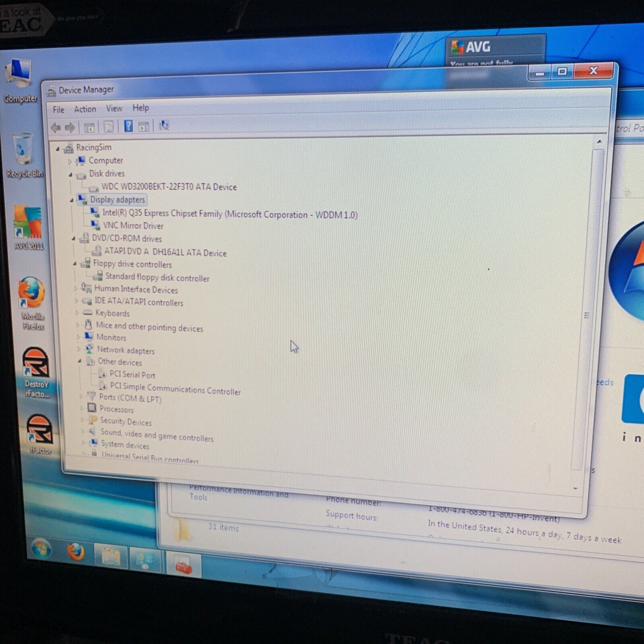Collapse the Floppy drive controllers category
The height and width of the screenshot is (644, 644).
(74, 264)
